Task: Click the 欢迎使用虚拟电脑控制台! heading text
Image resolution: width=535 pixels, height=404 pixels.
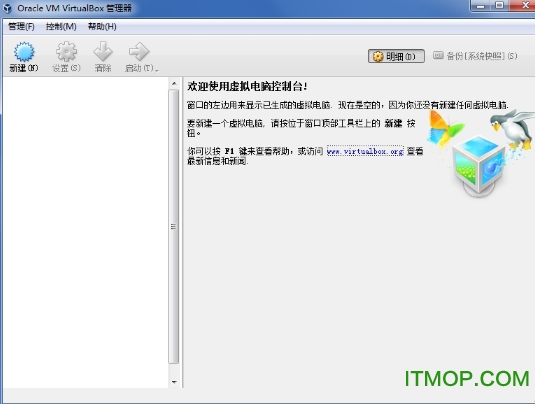Action: pos(247,87)
